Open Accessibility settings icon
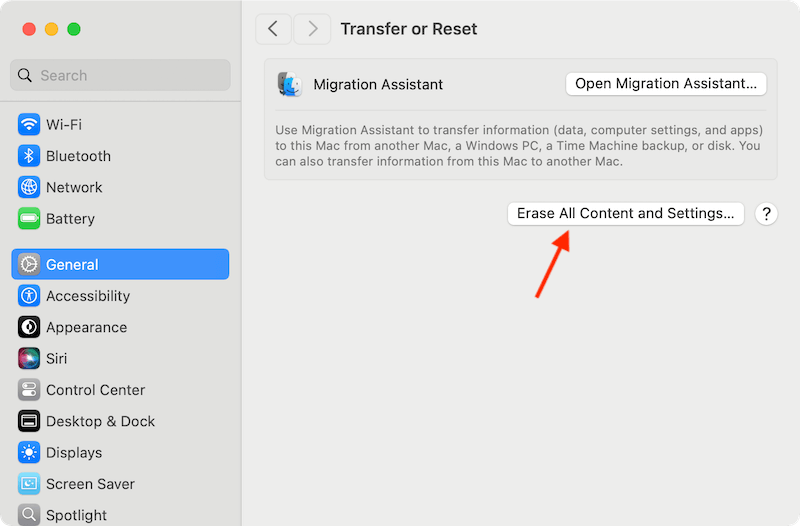The height and width of the screenshot is (526, 800). [29, 296]
